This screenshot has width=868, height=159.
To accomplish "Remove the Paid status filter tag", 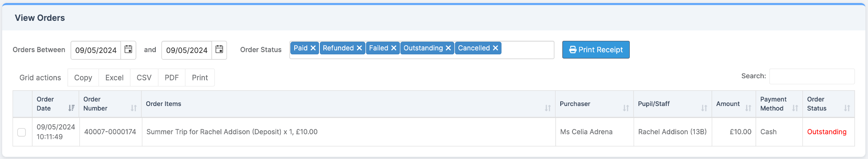I will [313, 48].
